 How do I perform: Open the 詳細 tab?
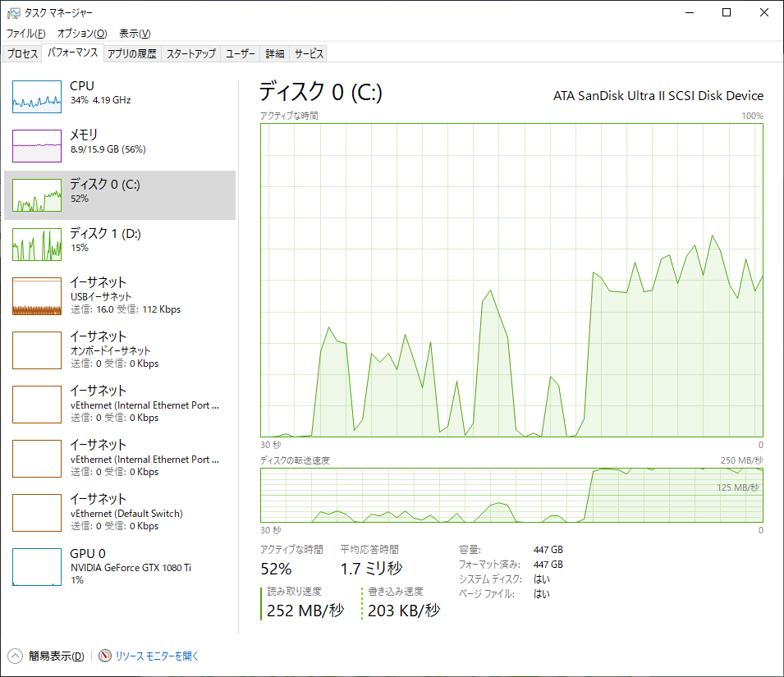pos(274,53)
